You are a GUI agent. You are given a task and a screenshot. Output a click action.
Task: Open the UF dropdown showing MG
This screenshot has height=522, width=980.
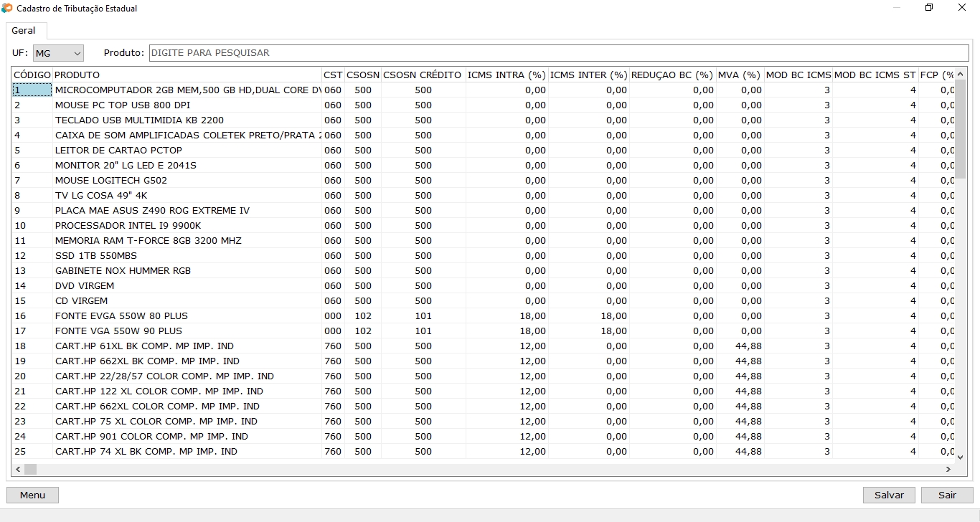[58, 53]
